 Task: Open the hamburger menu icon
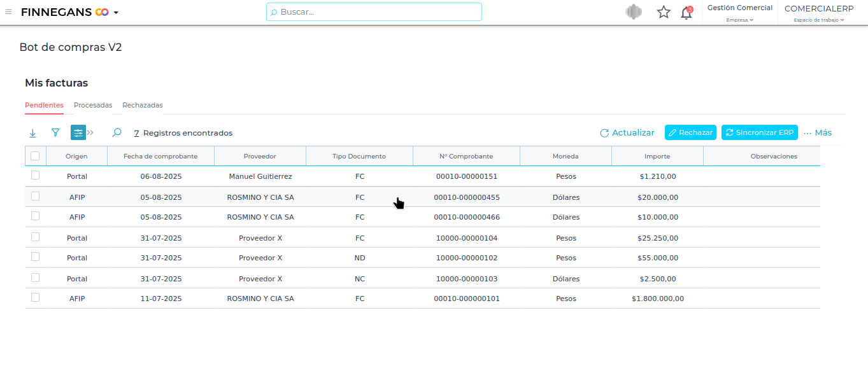[8, 12]
